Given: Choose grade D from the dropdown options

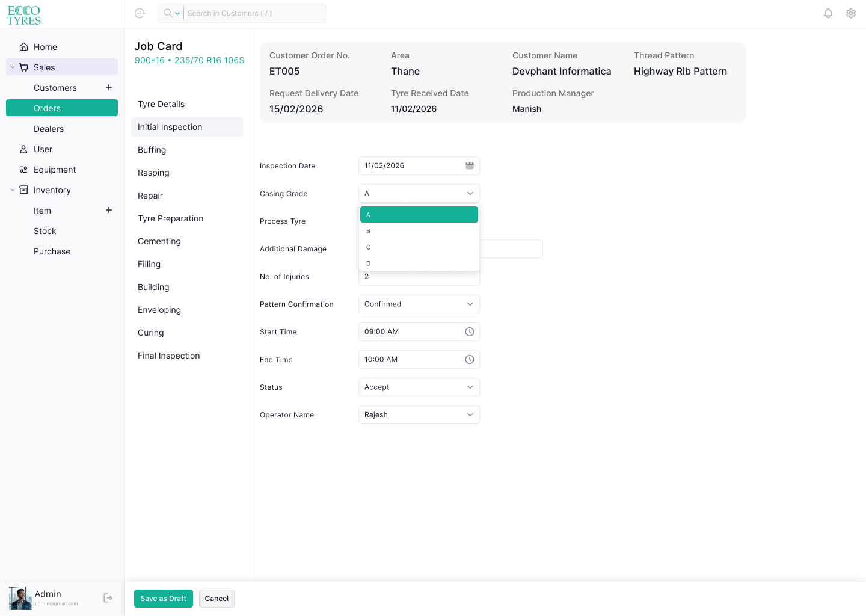Looking at the screenshot, I should click(419, 263).
